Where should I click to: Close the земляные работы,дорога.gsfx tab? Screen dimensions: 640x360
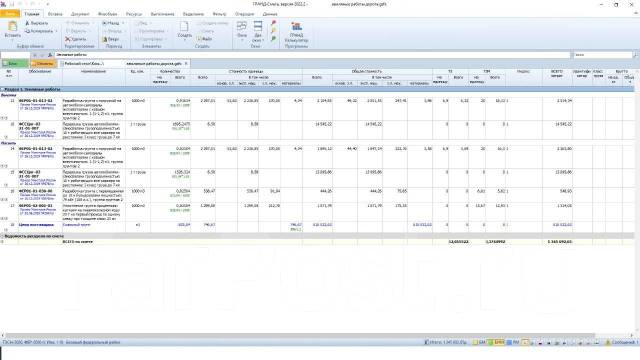pos(186,64)
